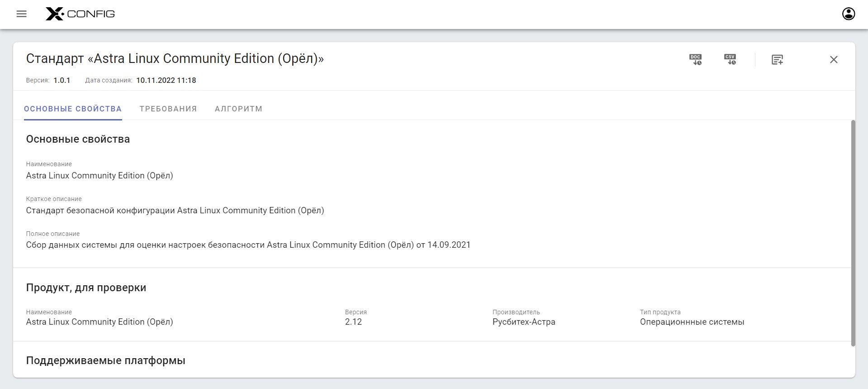Click the vertical scrollbar of the card
The width and height of the screenshot is (868, 389).
pyautogui.click(x=853, y=233)
